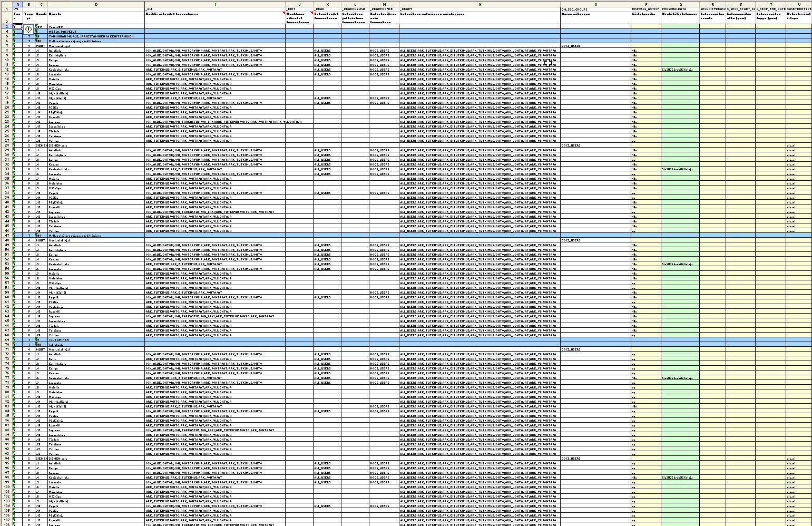812x526 pixels.
Task: Click the C_SECP_END_DATE header cell
Action: tap(770, 9)
